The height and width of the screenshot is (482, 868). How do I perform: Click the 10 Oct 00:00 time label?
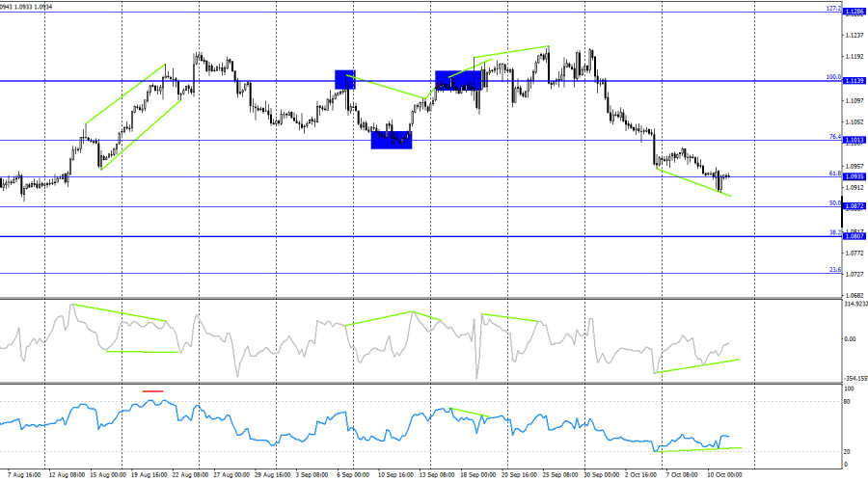coord(724,475)
